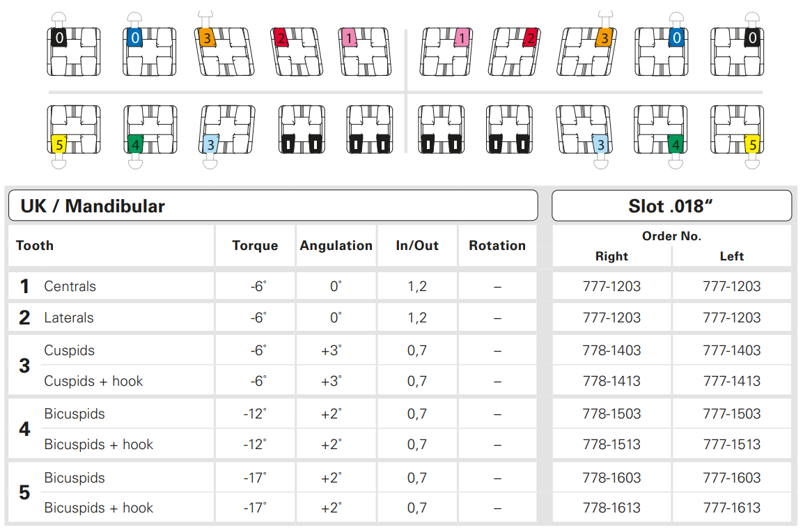This screenshot has width=803, height=532.
Task: Select the Centrals tooth row label
Action: point(70,286)
